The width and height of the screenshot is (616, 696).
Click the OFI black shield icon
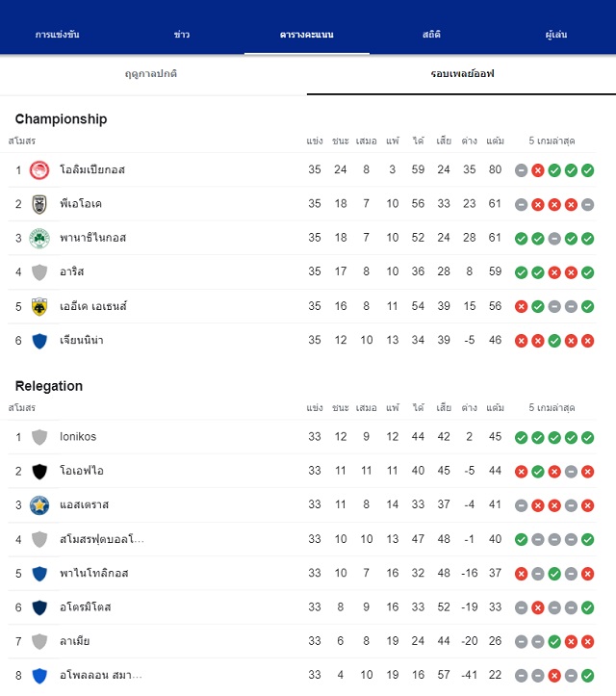click(39, 471)
